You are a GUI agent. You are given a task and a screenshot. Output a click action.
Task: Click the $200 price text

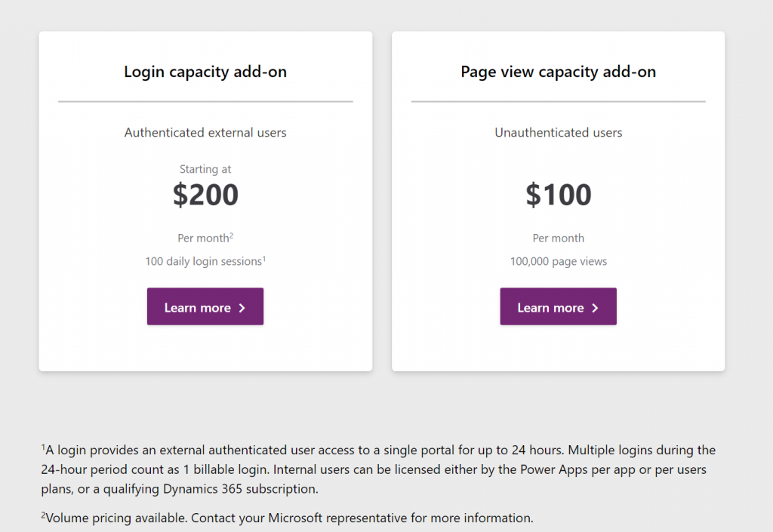205,195
